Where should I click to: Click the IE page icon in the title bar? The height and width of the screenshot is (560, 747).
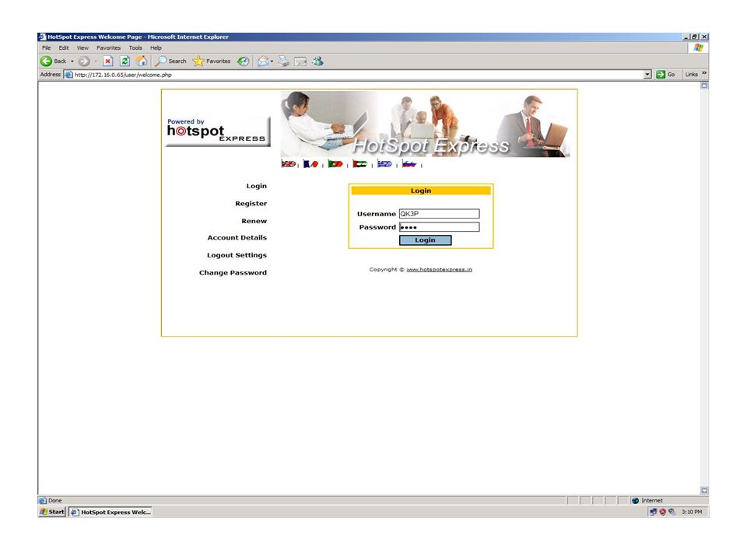click(42, 37)
